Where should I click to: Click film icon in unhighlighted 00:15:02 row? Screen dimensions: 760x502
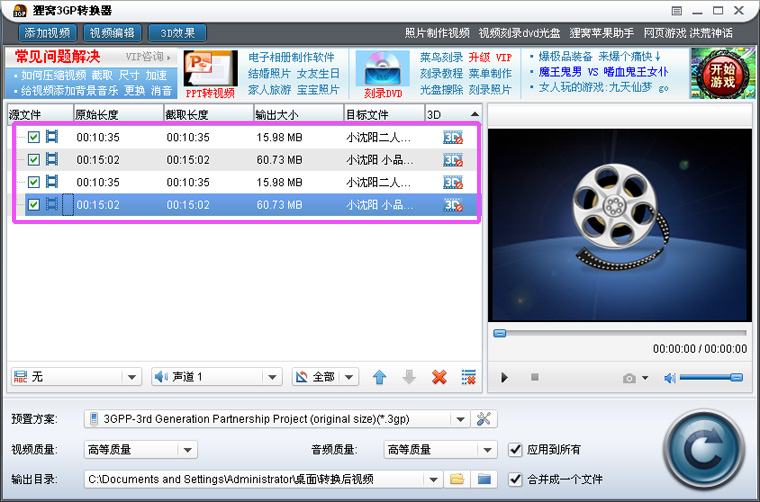pyautogui.click(x=52, y=159)
